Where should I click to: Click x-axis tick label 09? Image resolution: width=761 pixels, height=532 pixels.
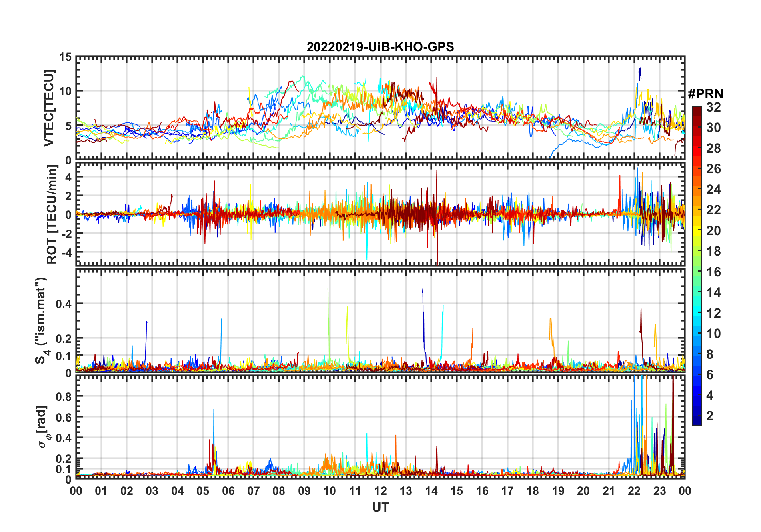tap(304, 491)
